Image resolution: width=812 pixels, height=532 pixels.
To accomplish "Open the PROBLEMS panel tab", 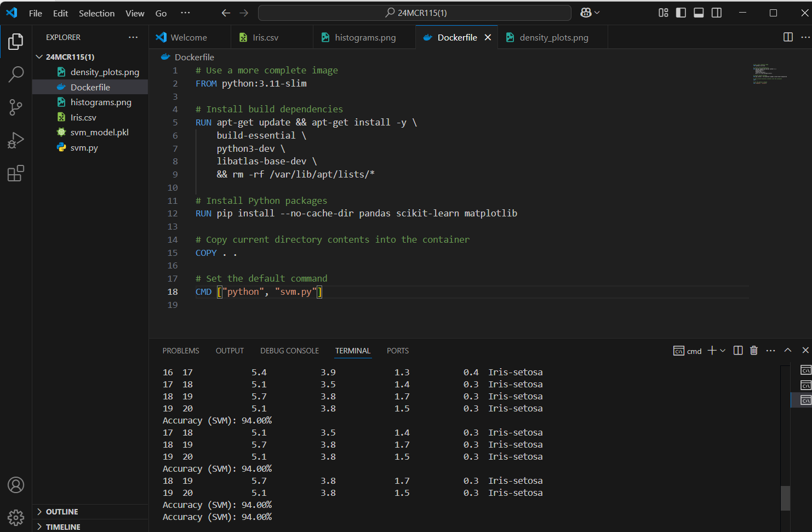I will (181, 351).
